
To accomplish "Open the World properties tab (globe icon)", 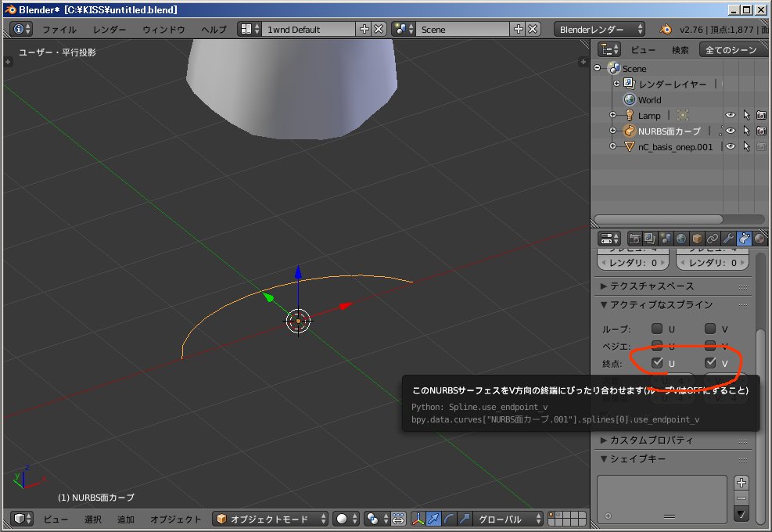I will pyautogui.click(x=681, y=239).
